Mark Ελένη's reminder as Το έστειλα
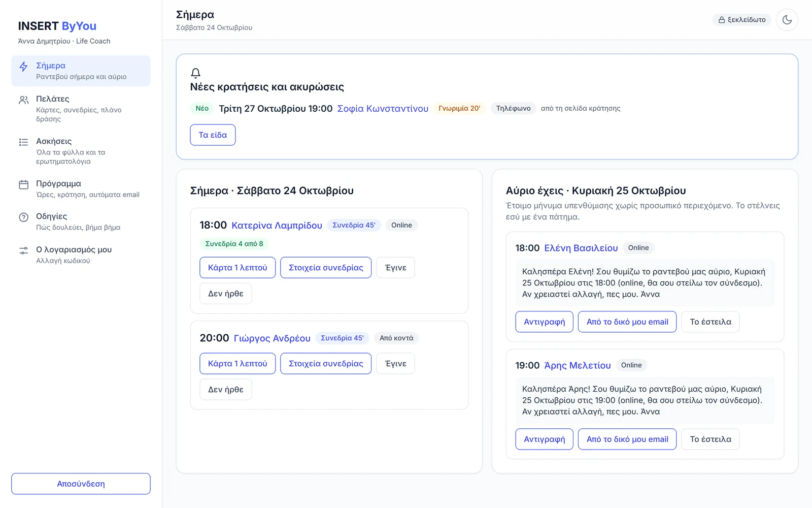The image size is (812, 508). tap(710, 322)
